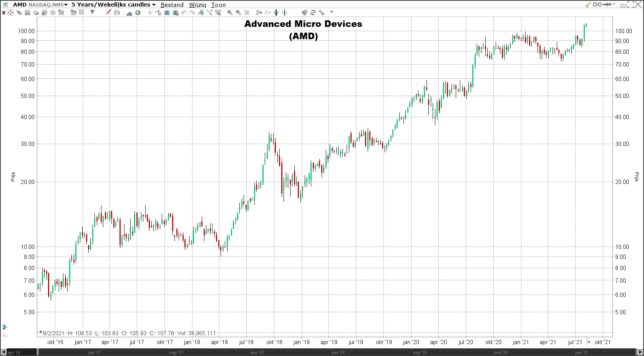644x356 pixels.
Task: Click the blue-green axis scale icon at left
Action: point(5,327)
